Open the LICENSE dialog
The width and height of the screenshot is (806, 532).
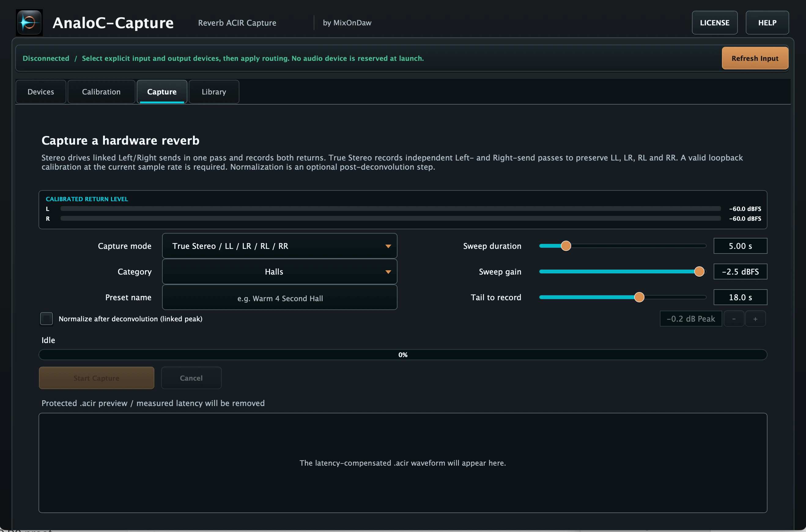click(714, 23)
